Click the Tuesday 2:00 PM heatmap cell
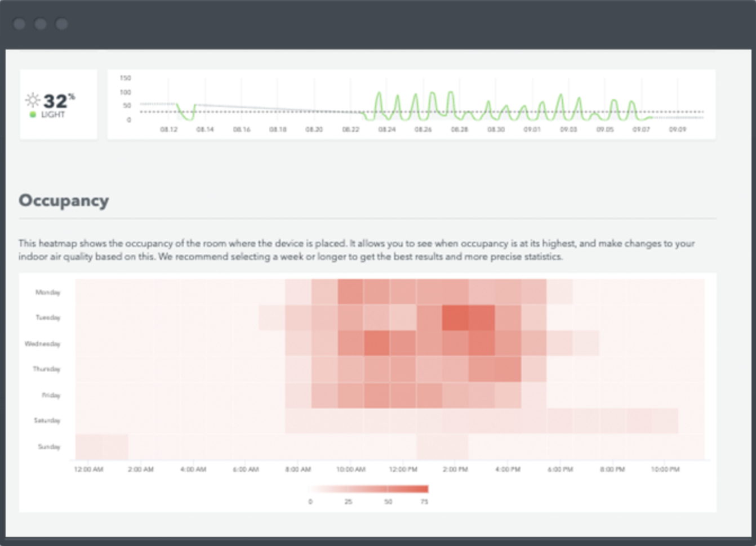The height and width of the screenshot is (546, 756). coord(455,318)
